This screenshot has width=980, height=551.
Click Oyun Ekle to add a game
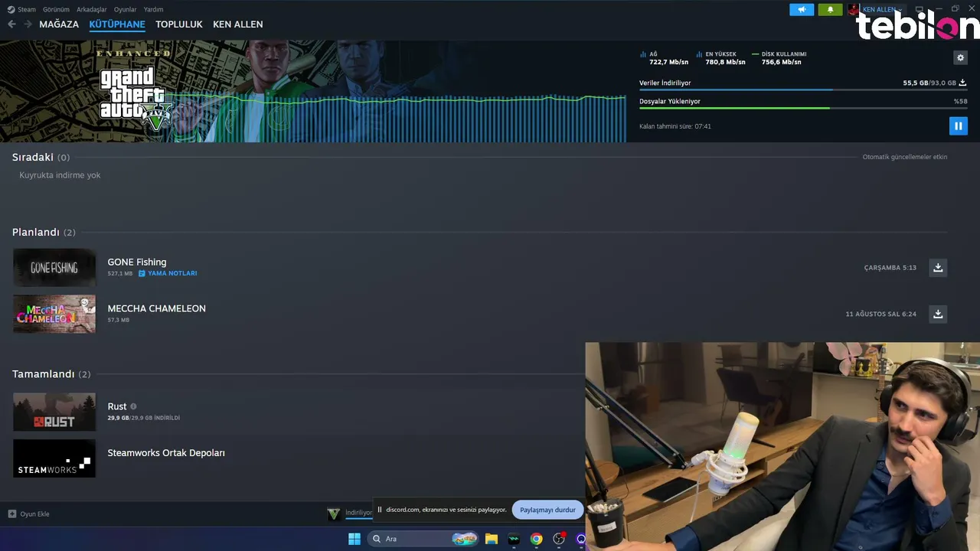pos(28,514)
